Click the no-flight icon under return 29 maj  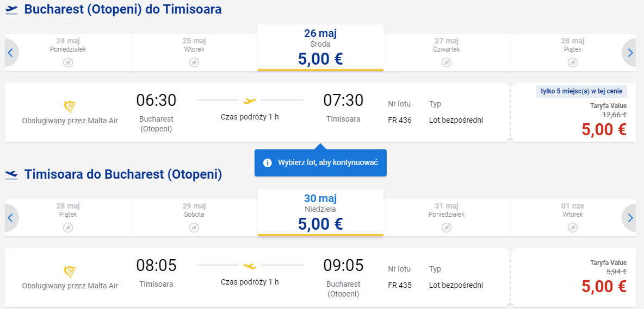194,228
